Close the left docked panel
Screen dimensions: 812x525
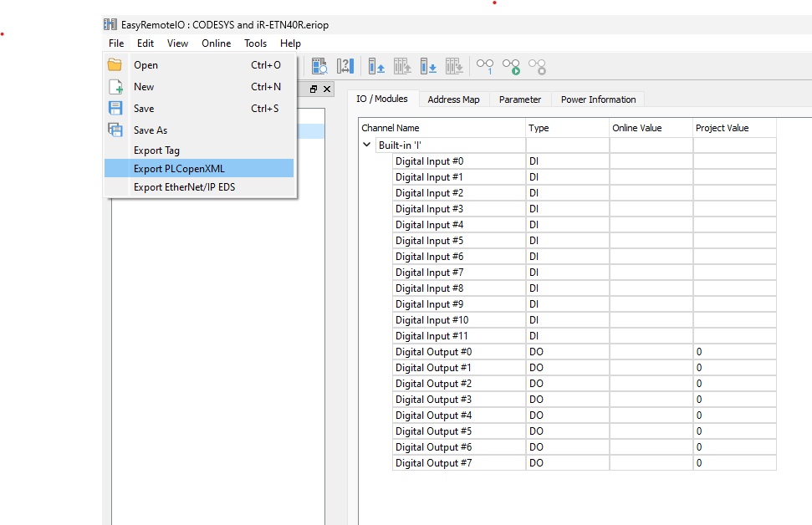click(x=327, y=89)
